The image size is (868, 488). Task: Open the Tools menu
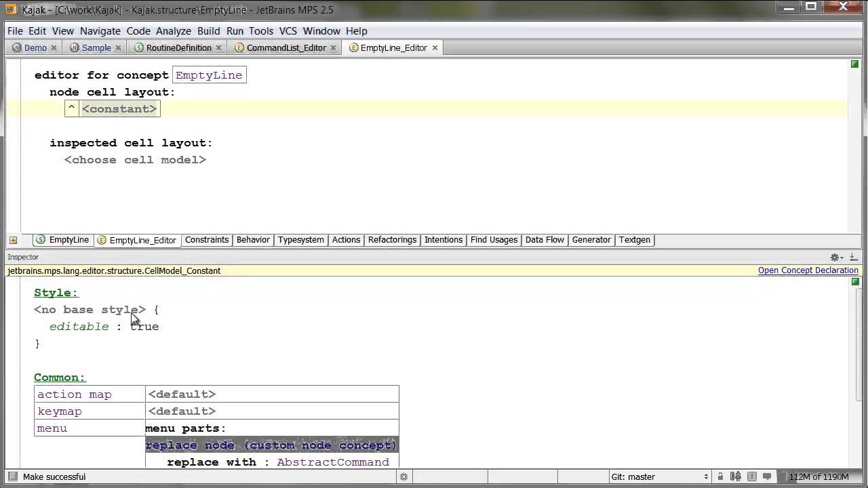(261, 31)
